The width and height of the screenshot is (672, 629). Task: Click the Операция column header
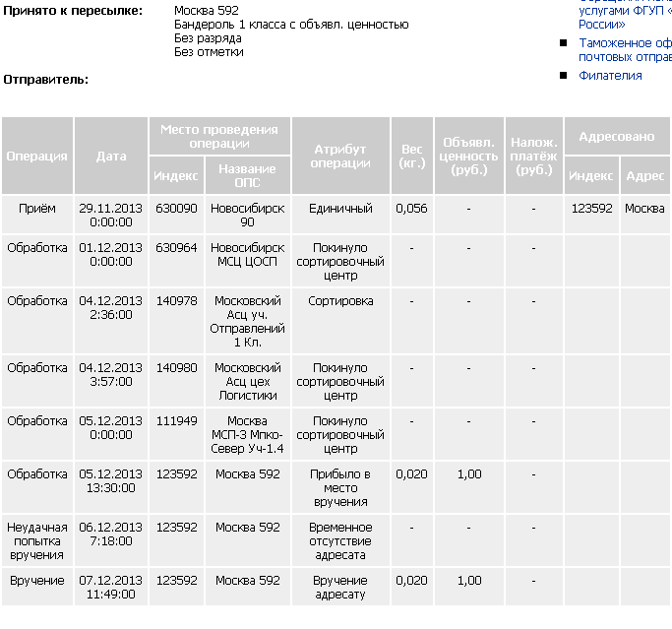[37, 156]
